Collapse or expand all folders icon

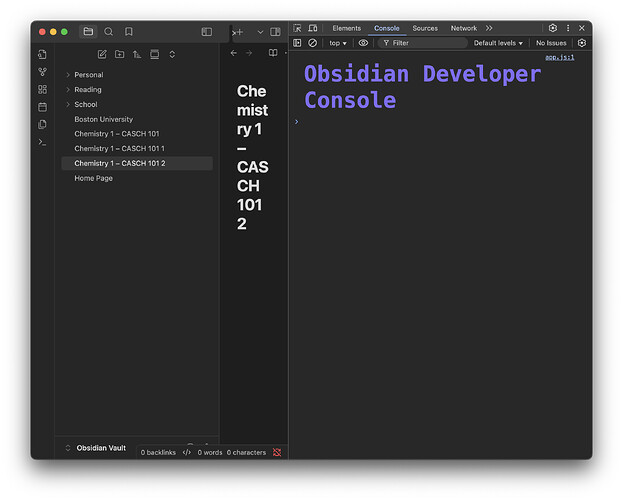172,54
